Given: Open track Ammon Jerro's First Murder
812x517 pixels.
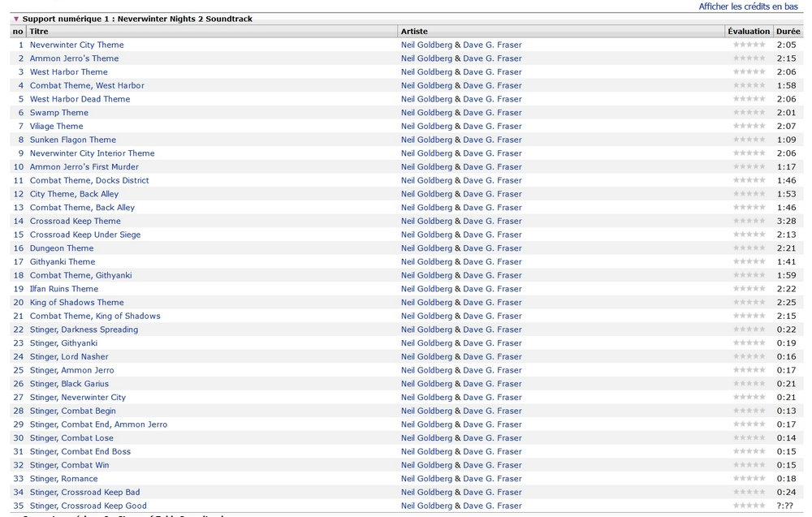Looking at the screenshot, I should 84,166.
